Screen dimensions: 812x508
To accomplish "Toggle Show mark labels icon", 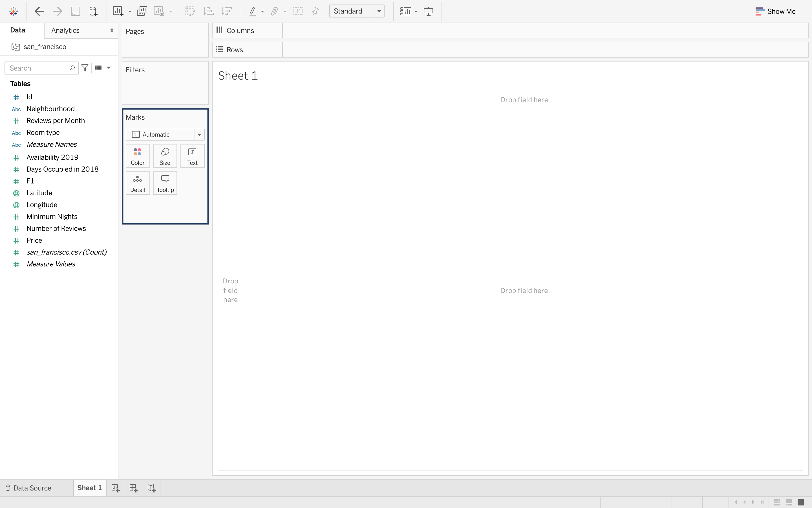I will coord(298,11).
